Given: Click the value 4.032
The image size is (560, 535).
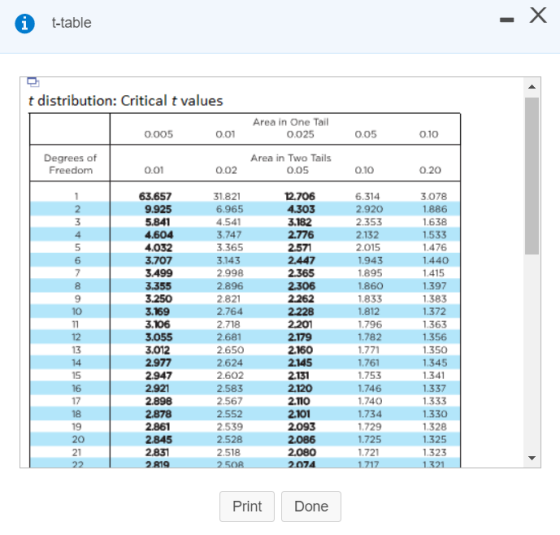Looking at the screenshot, I should 159,248.
